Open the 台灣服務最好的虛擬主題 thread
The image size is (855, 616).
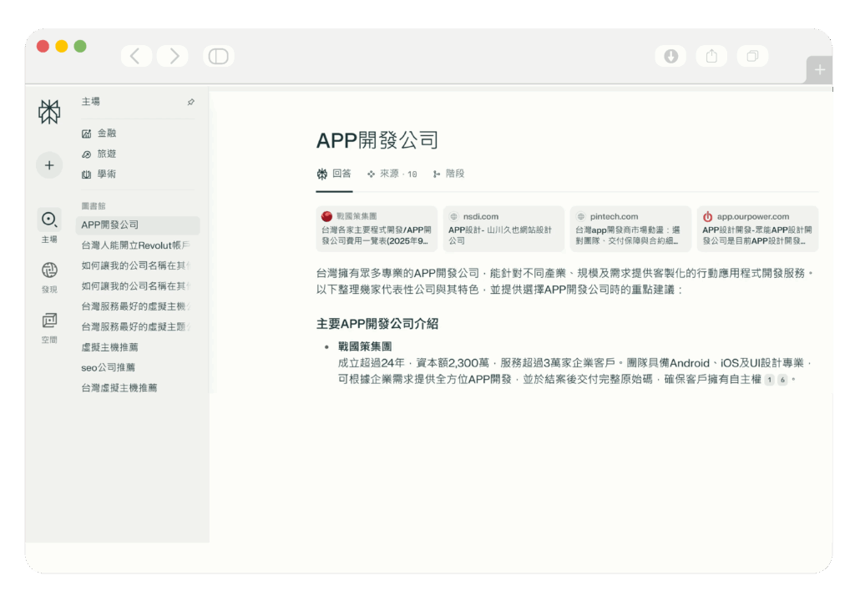[x=138, y=327]
